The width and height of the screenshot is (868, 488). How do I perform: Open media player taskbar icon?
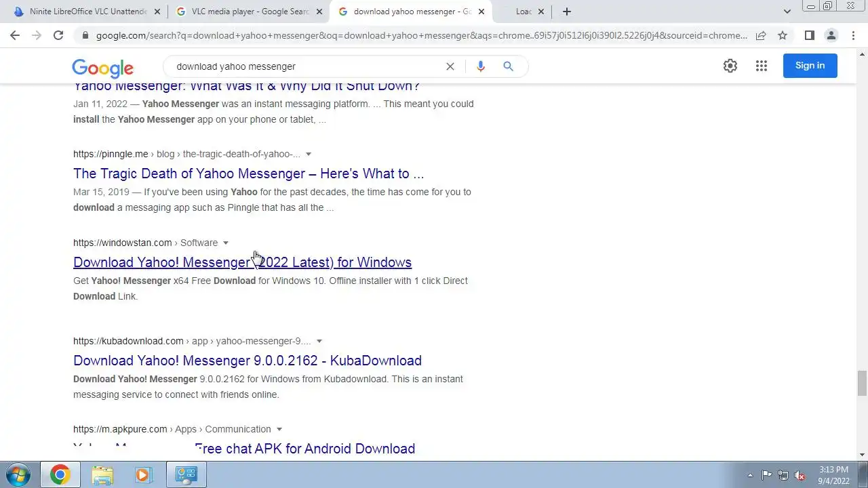point(143,475)
